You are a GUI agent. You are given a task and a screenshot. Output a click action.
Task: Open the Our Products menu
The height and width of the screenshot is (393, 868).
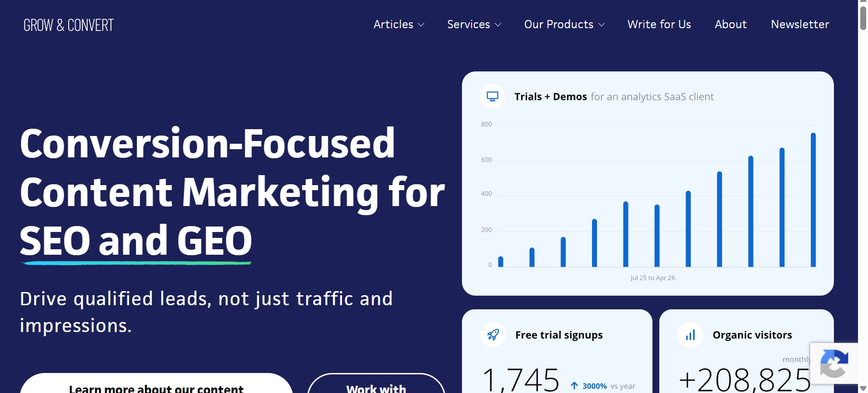(x=559, y=25)
